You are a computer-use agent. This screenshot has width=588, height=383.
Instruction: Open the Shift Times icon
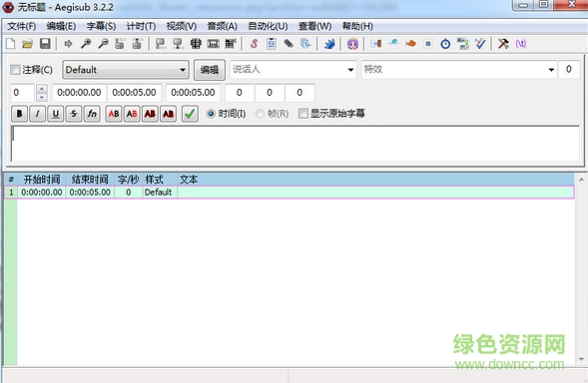376,44
